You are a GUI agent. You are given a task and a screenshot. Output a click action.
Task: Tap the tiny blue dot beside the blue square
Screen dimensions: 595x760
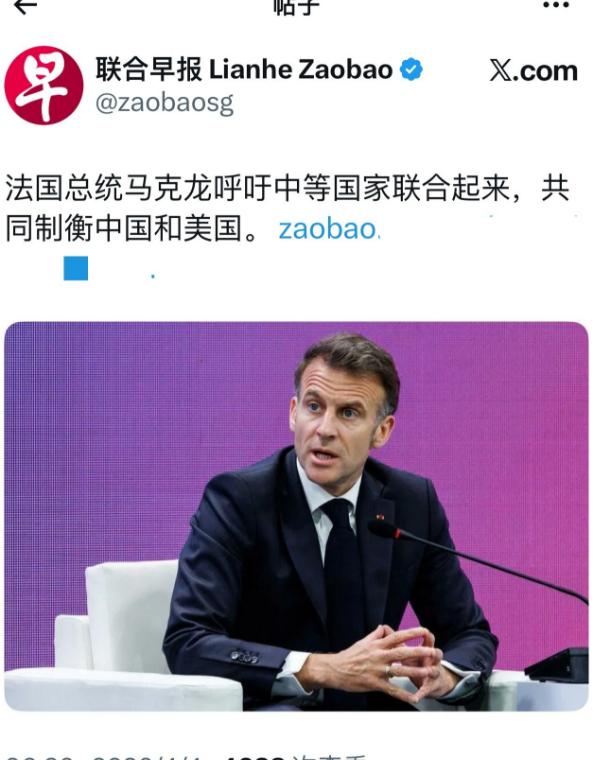coord(153,276)
